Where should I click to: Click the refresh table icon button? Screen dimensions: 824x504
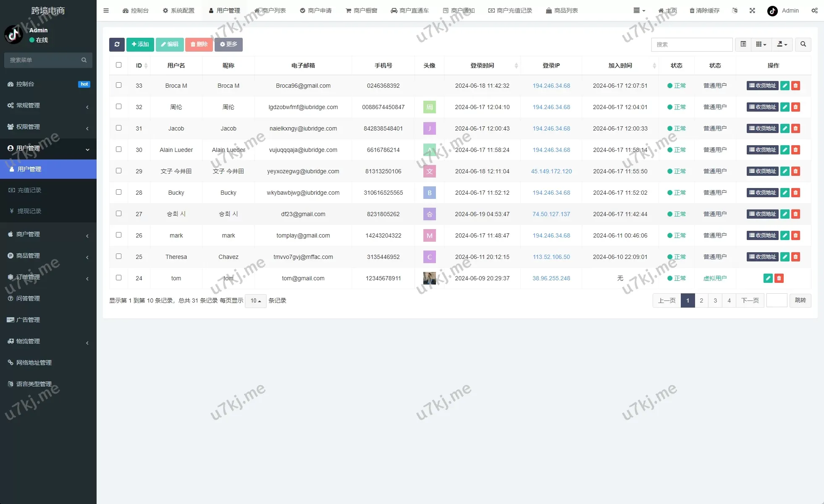[x=117, y=44]
